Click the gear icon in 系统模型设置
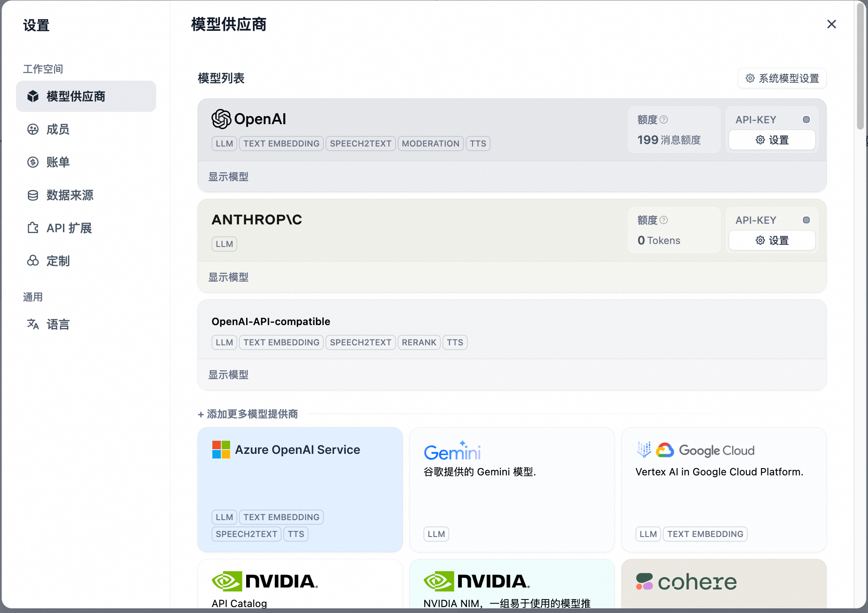The image size is (868, 613). (x=750, y=78)
